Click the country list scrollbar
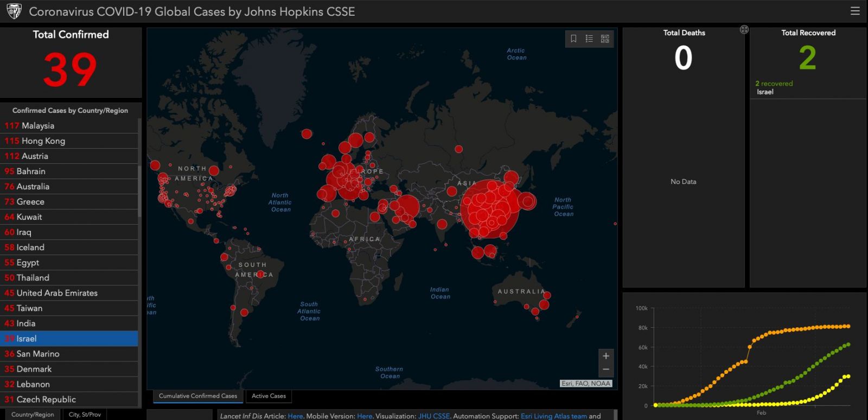The height and width of the screenshot is (420, 868). [x=140, y=190]
